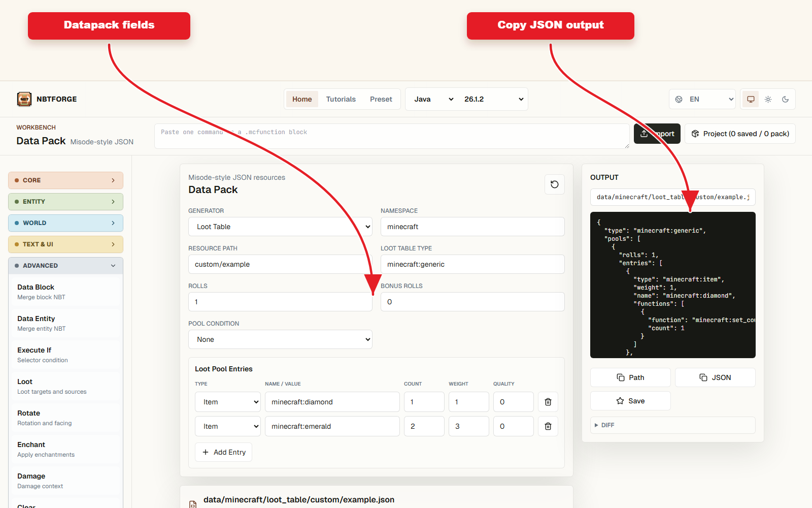The image size is (812, 508).
Task: Click the emerald entry Weight field
Action: click(x=469, y=426)
